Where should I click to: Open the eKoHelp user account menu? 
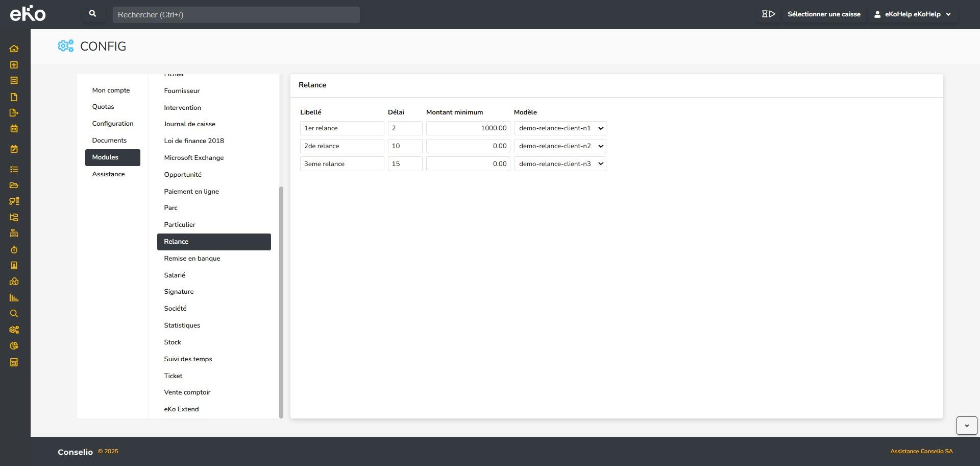pyautogui.click(x=913, y=14)
